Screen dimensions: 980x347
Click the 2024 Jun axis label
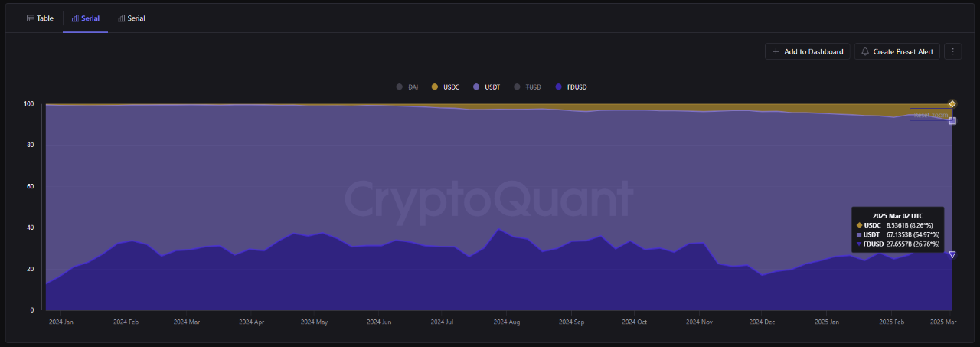379,322
